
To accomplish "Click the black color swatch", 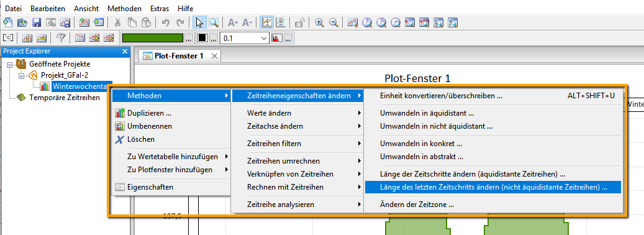I will 202,38.
